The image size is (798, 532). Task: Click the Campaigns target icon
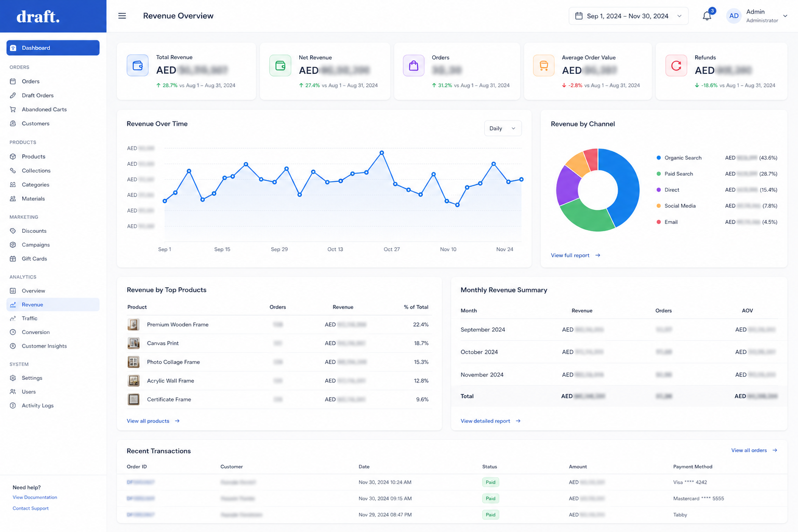pos(13,245)
